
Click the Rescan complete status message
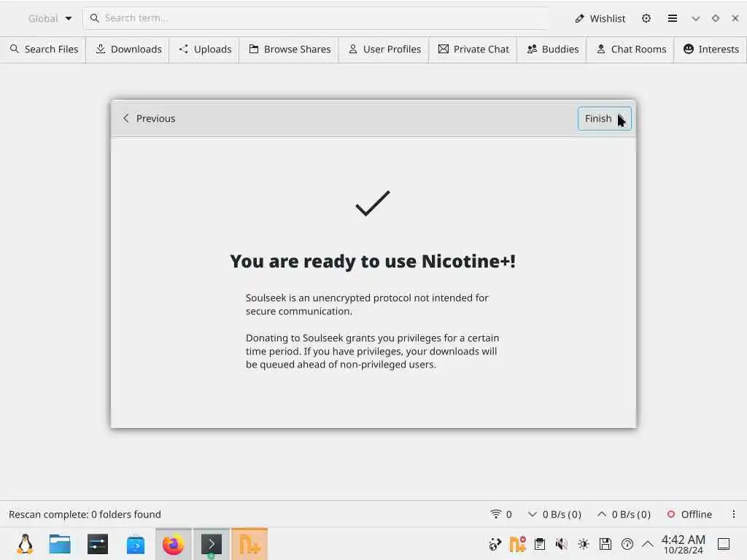85,514
